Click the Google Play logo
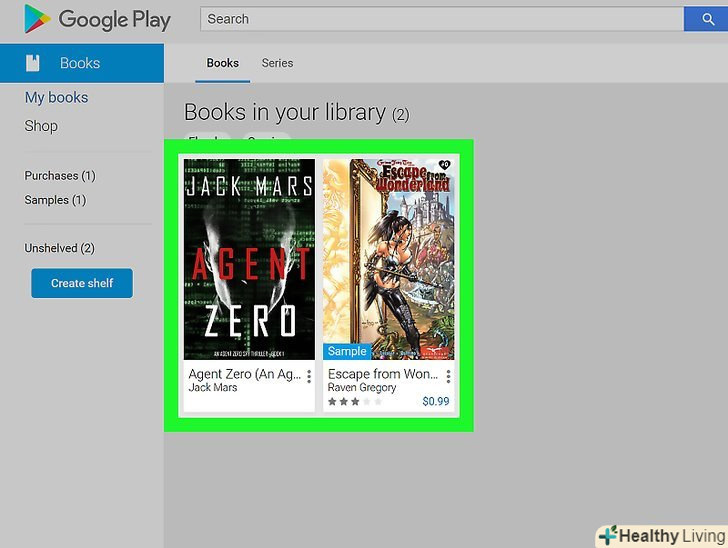Viewport: 728px width, 548px height. coord(98,19)
